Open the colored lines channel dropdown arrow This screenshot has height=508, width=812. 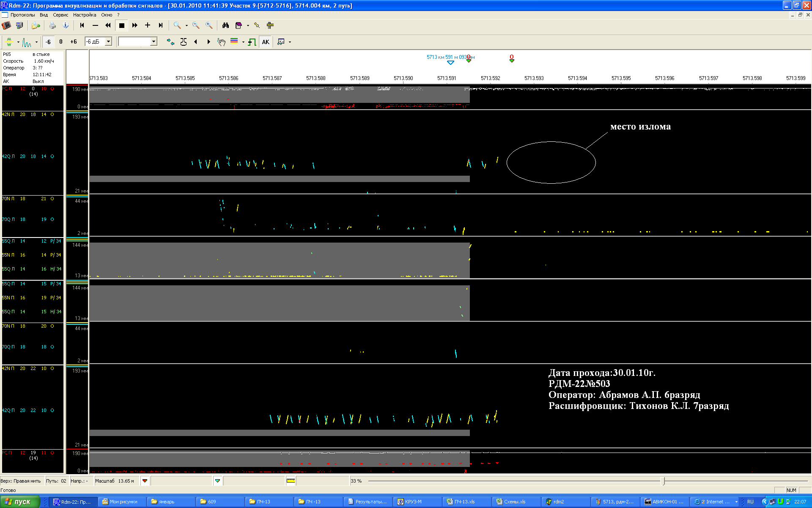[244, 42]
